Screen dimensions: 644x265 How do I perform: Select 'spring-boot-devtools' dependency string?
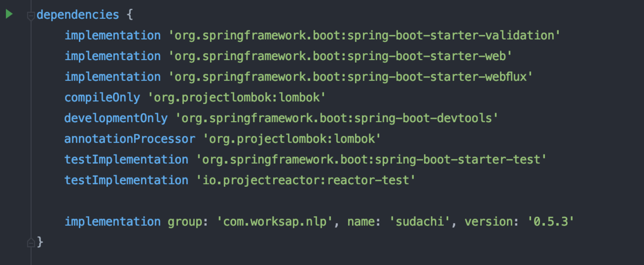click(336, 118)
